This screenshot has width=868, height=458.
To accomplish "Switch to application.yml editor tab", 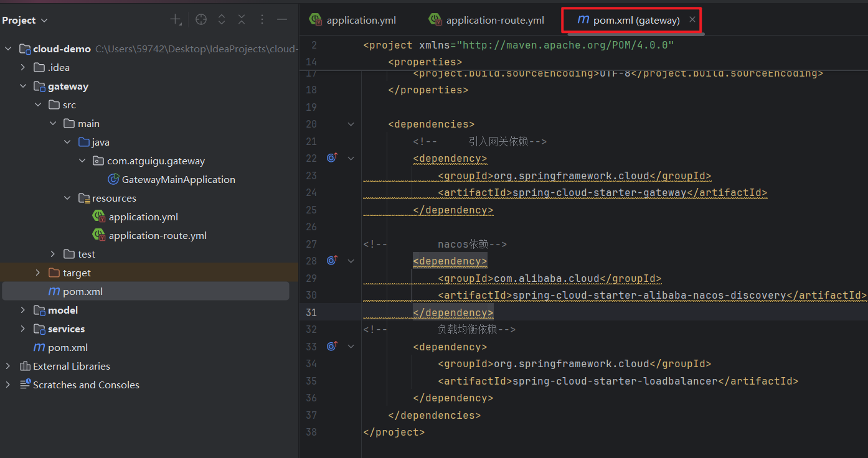I will pyautogui.click(x=352, y=20).
